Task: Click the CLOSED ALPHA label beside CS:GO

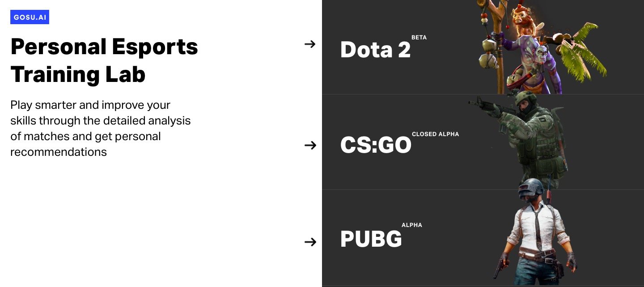Action: [435, 134]
